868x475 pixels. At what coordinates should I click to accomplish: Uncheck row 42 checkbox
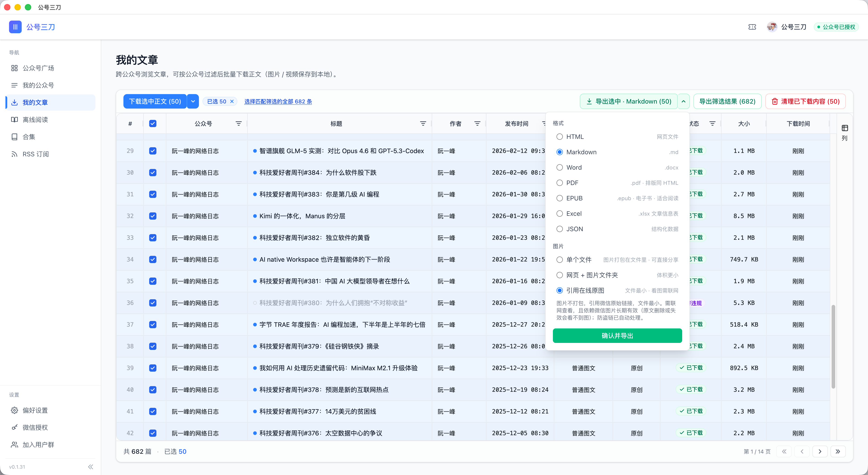(x=153, y=433)
